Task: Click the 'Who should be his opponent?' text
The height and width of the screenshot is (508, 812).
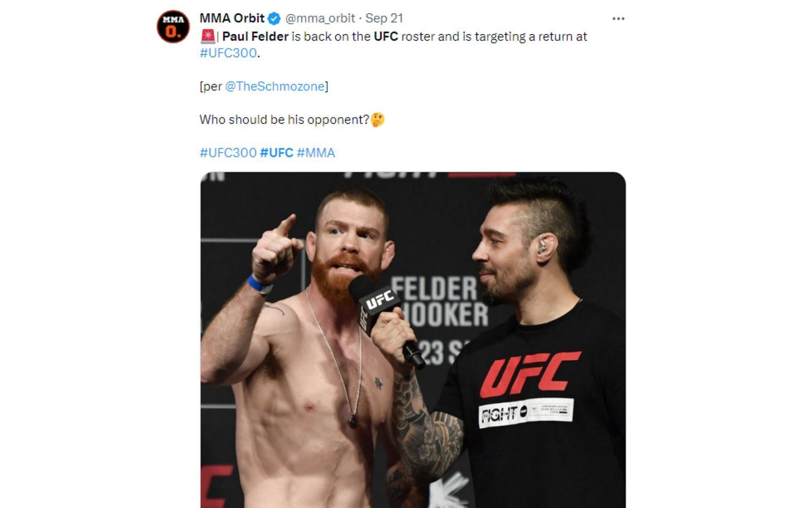Action: 285,120
